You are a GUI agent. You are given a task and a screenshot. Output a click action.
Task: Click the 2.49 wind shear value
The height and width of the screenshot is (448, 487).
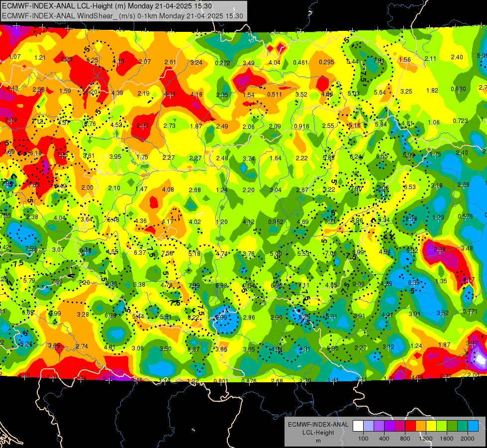222,126
